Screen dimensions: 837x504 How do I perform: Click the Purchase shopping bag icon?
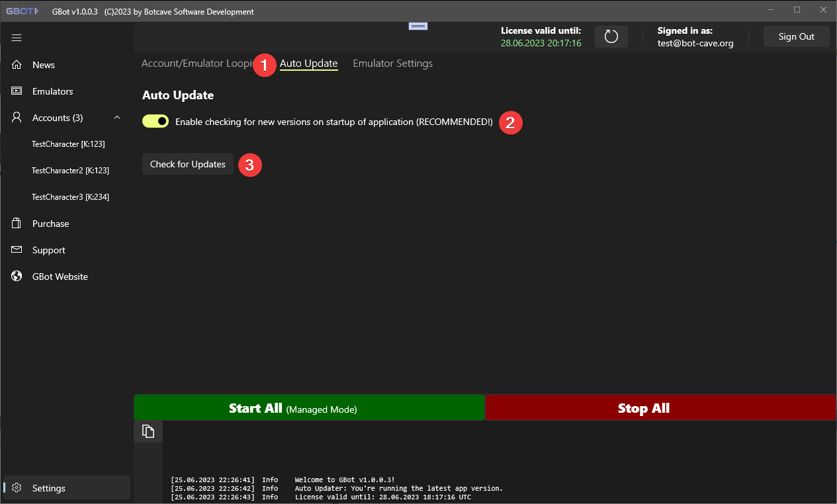(x=17, y=224)
